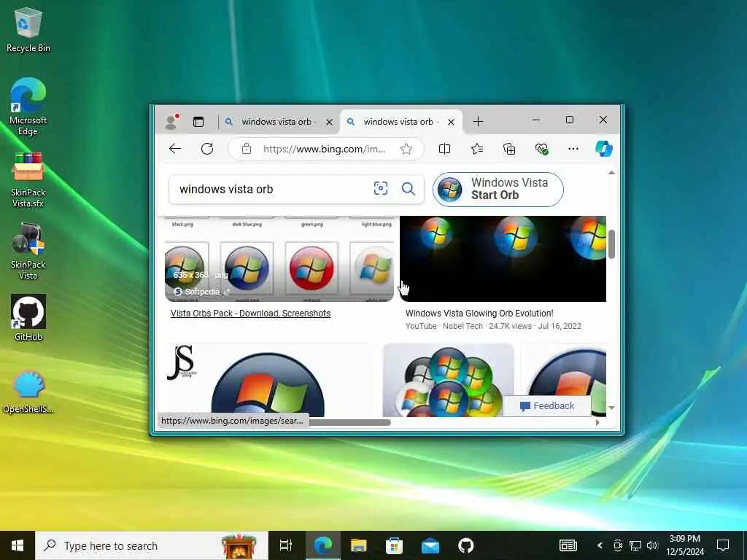Click the Edge address bar URL
Viewport: 747px width, 560px height.
point(325,149)
